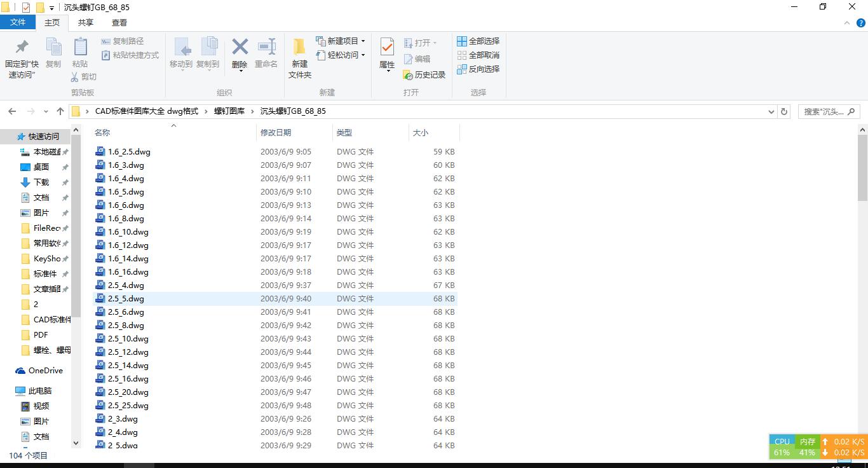Click Select all (全部选择)
Image resolution: width=868 pixels, height=468 pixels.
478,41
